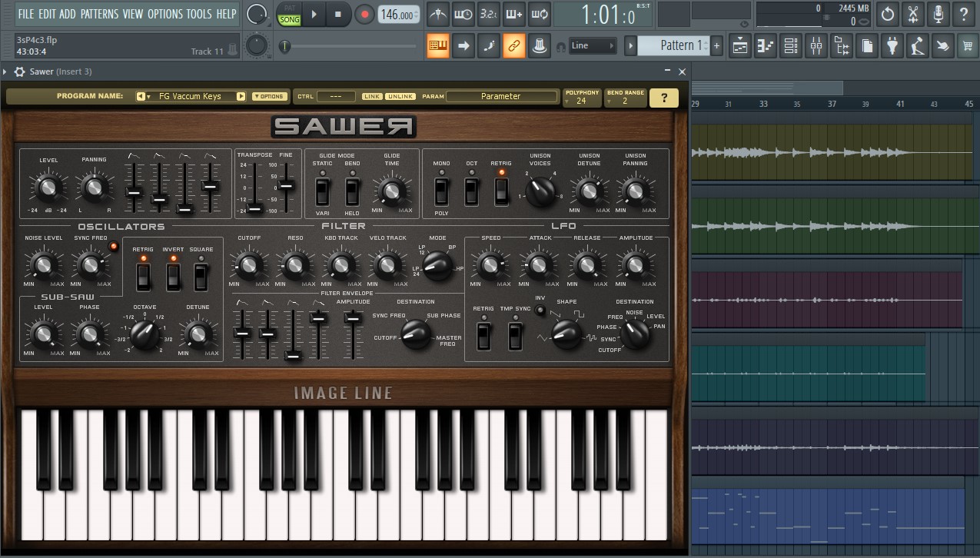Open the Mixer view icon
980x558 pixels.
point(816,46)
